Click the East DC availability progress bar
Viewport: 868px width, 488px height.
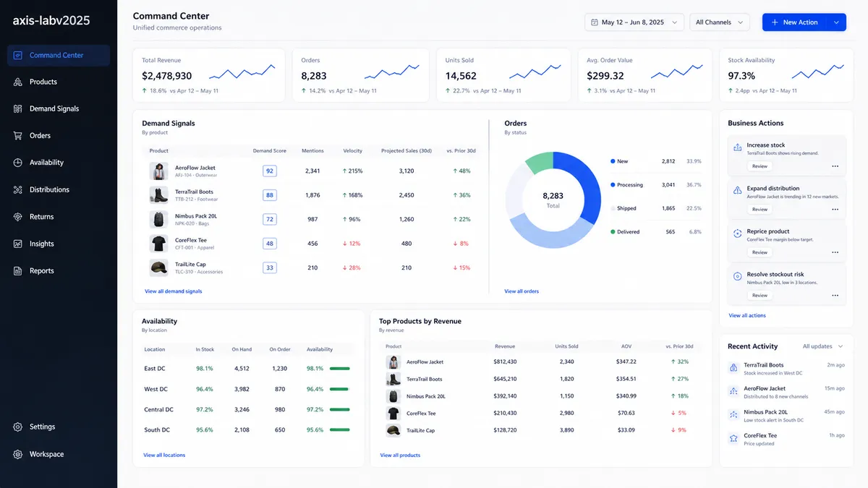(340, 369)
